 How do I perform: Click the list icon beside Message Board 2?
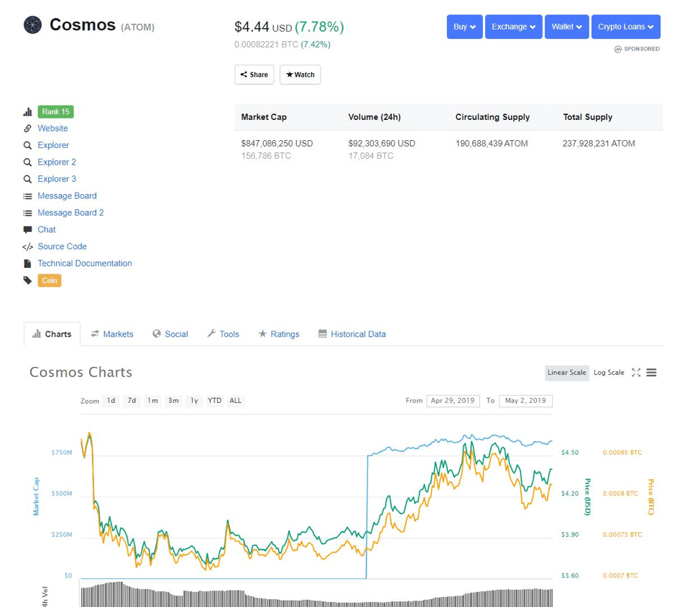(28, 213)
